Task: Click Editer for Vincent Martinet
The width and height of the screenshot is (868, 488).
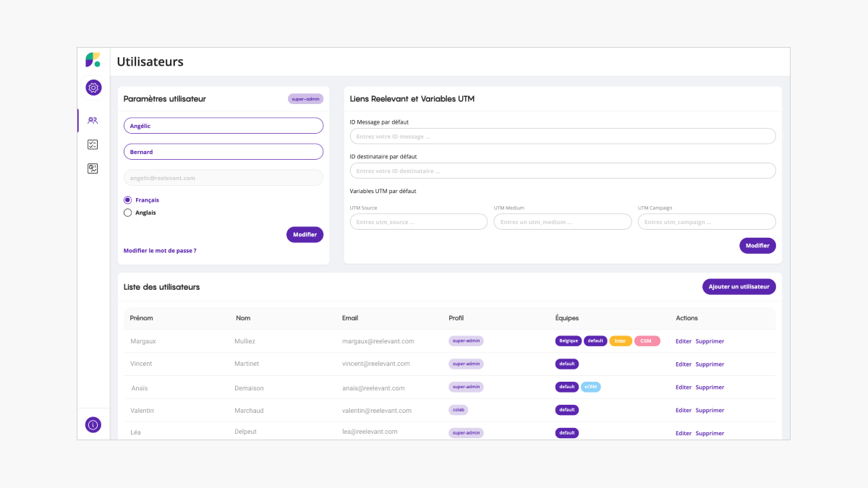Action: point(684,364)
